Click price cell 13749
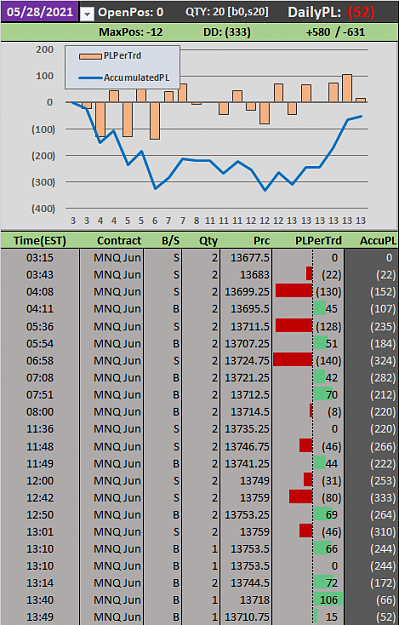The image size is (399, 625). pyautogui.click(x=246, y=481)
